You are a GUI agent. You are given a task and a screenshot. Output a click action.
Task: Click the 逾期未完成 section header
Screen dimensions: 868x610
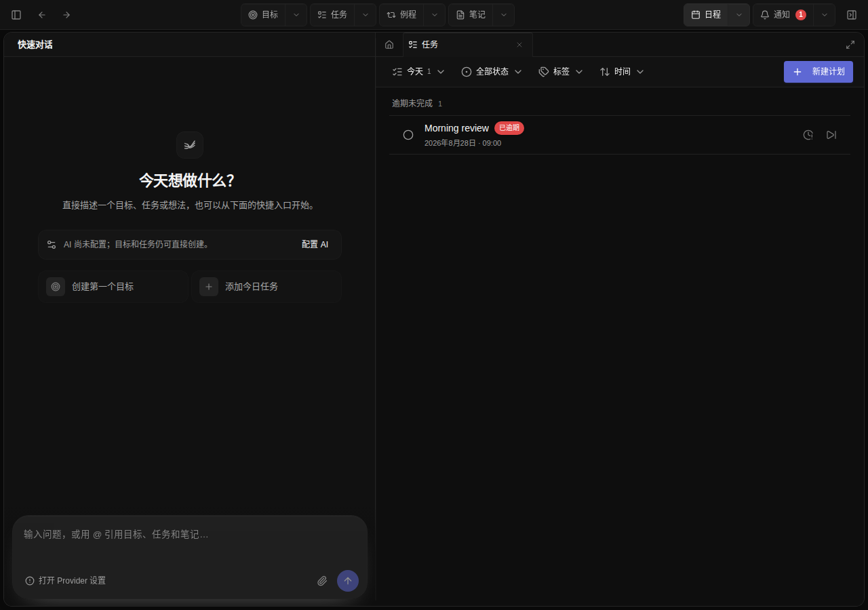click(x=417, y=104)
